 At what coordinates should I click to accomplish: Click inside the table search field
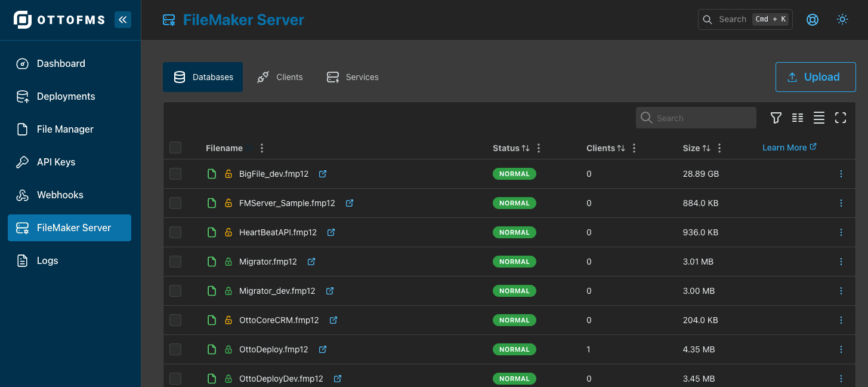[696, 118]
